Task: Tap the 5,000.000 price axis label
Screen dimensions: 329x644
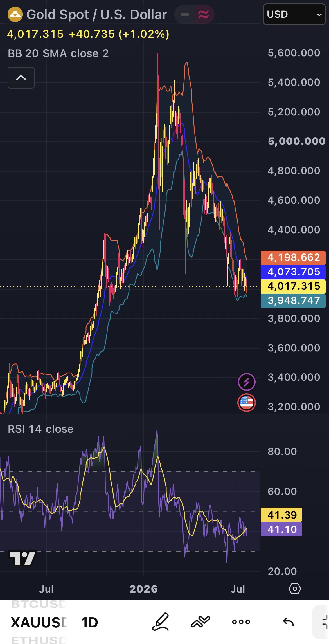Action: 297,141
